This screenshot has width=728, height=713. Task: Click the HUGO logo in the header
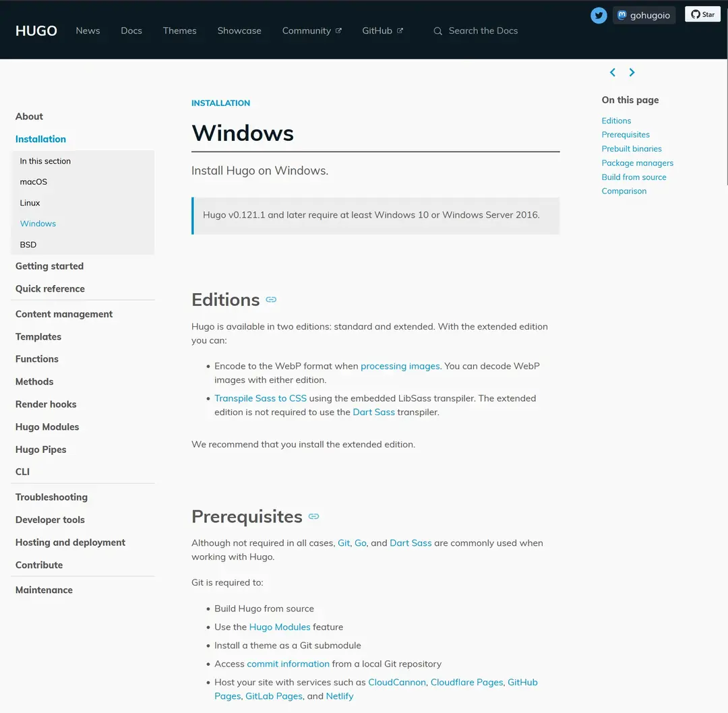pyautogui.click(x=36, y=31)
